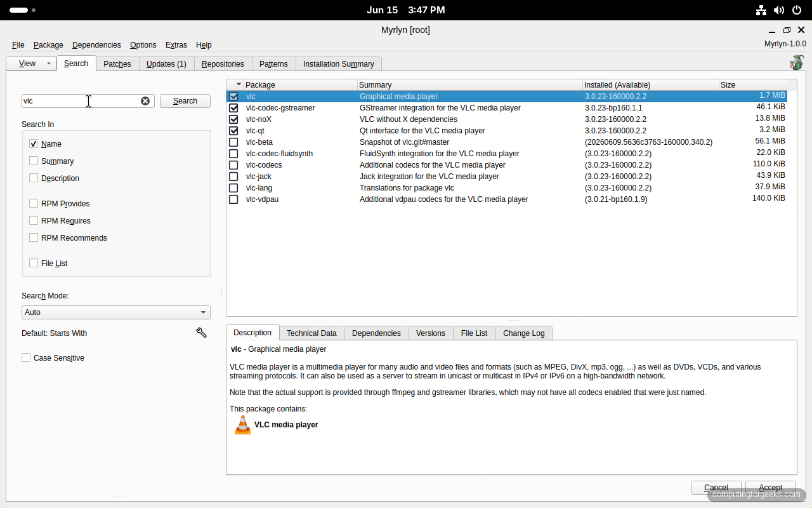The height and width of the screenshot is (508, 812).
Task: Open the Dependencies menu
Action: pos(96,45)
